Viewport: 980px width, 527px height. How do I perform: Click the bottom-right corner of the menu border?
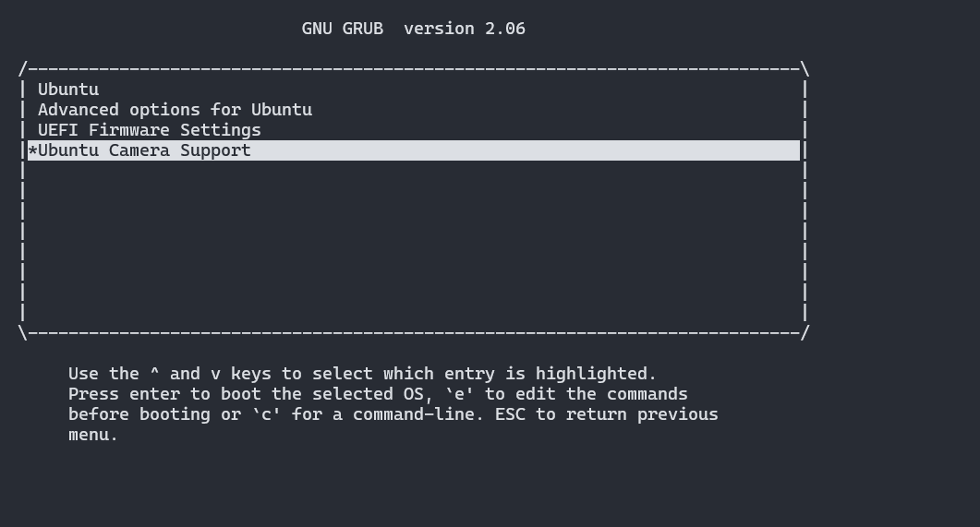[805, 332]
